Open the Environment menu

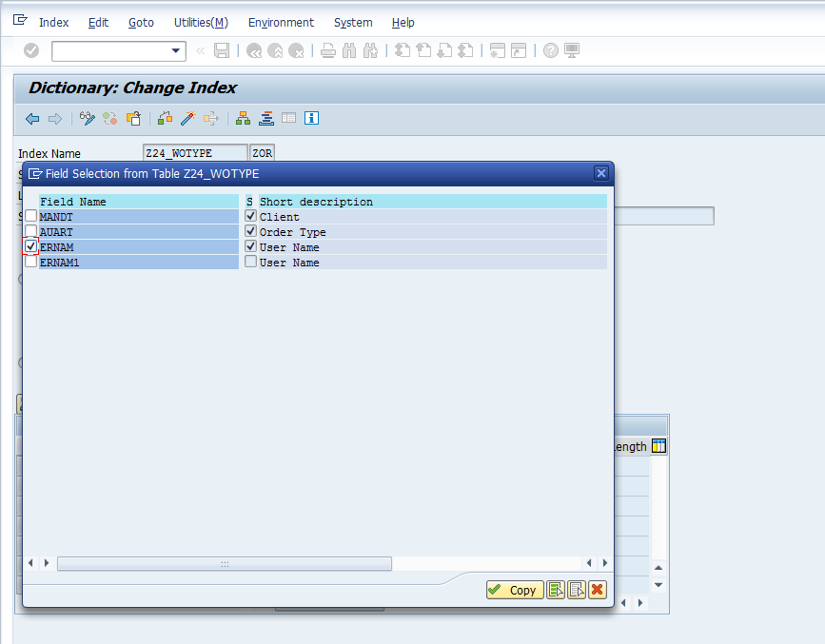(282, 22)
